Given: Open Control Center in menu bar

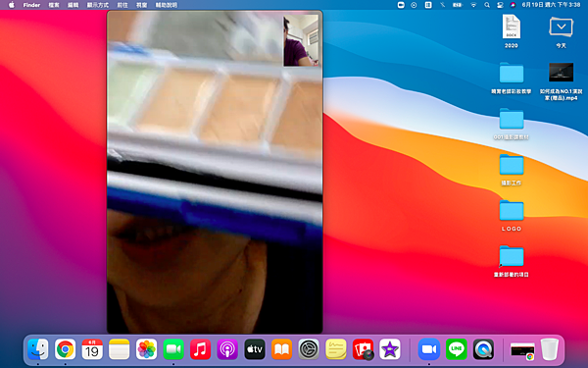Looking at the screenshot, I should pos(500,5).
